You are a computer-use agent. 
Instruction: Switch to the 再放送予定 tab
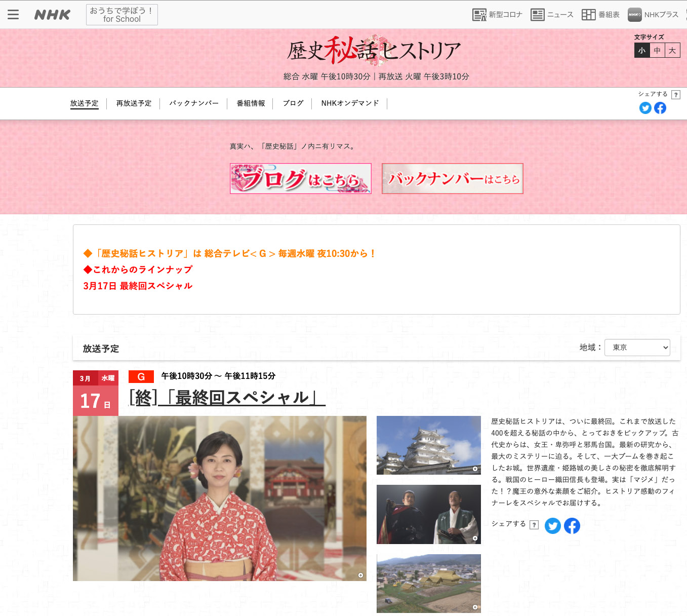coord(134,103)
